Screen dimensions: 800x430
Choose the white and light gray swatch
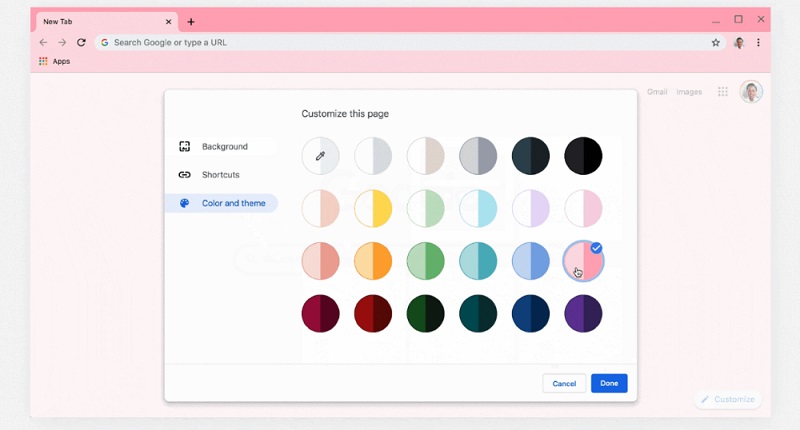(x=373, y=156)
